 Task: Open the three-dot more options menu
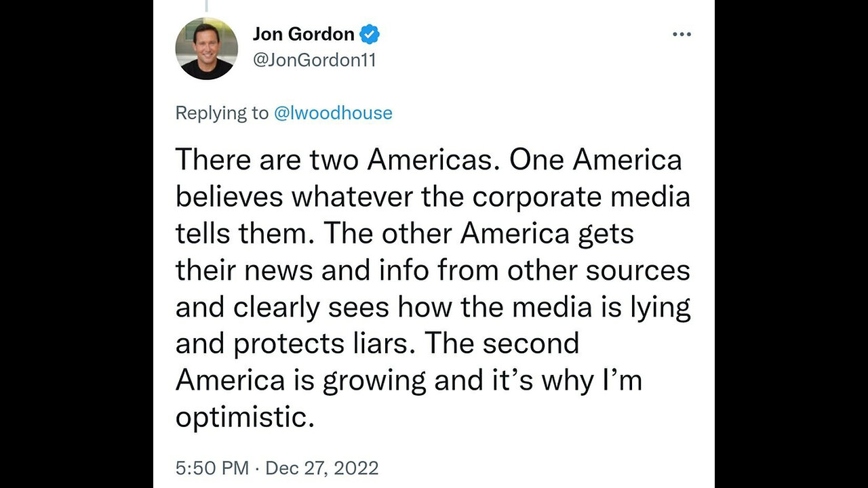(x=681, y=35)
